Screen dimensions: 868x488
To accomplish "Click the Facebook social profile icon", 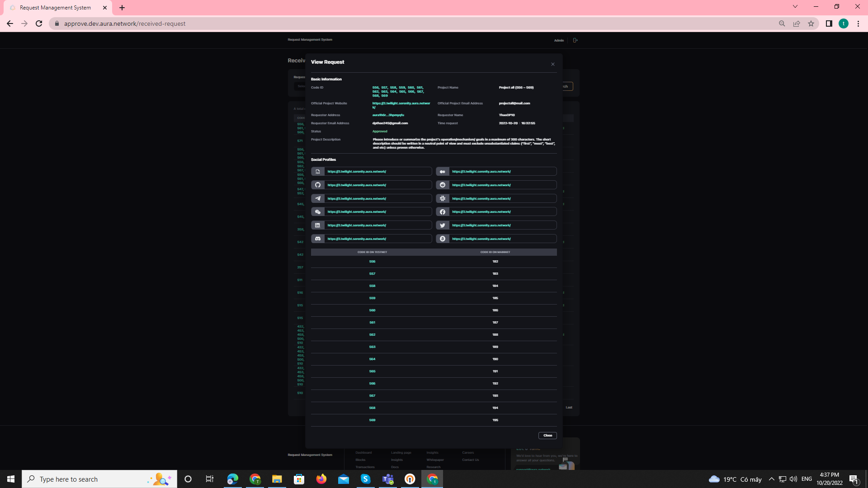I will pyautogui.click(x=443, y=211).
